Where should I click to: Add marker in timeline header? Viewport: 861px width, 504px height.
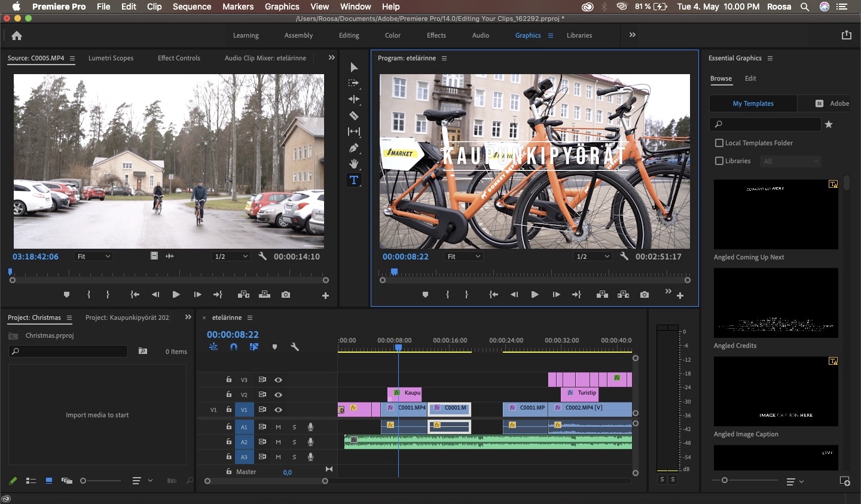click(x=274, y=347)
